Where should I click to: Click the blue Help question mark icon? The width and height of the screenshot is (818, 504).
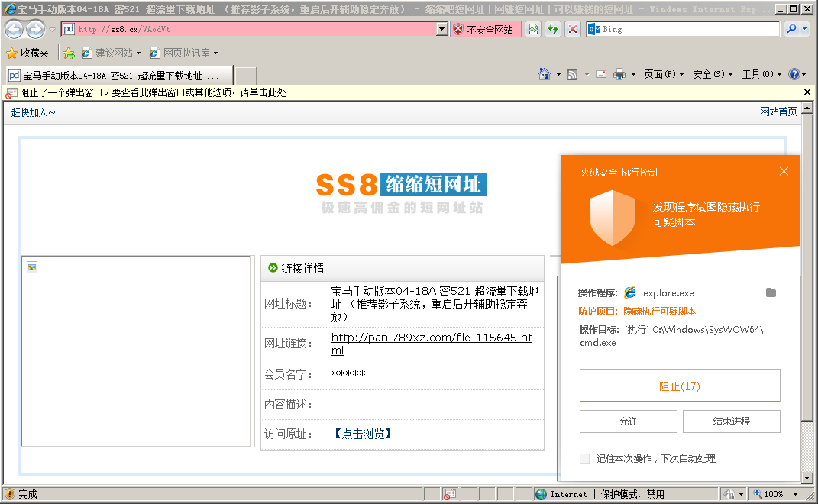(x=794, y=74)
